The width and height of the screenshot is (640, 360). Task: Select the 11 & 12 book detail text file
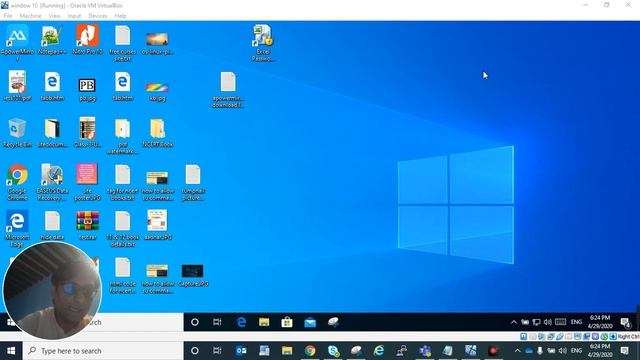(x=122, y=229)
